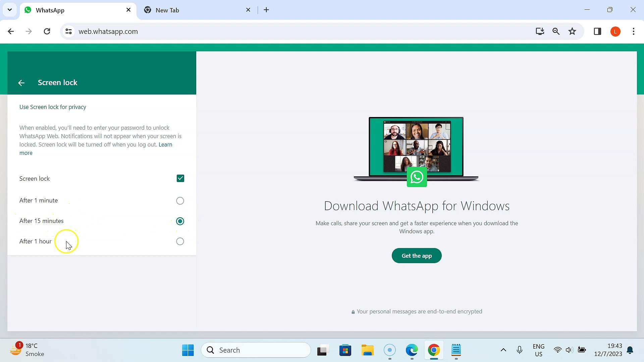644x362 pixels.
Task: Click the Get the app button
Action: (x=416, y=255)
